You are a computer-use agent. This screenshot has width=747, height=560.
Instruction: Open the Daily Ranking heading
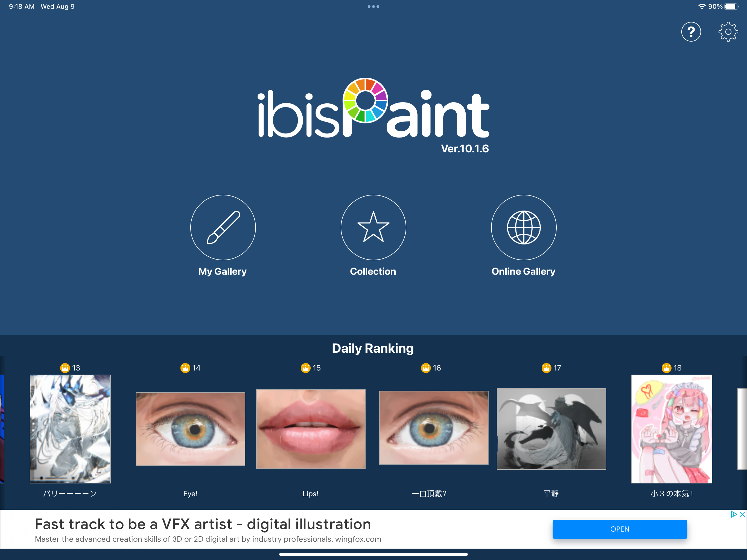pos(372,348)
